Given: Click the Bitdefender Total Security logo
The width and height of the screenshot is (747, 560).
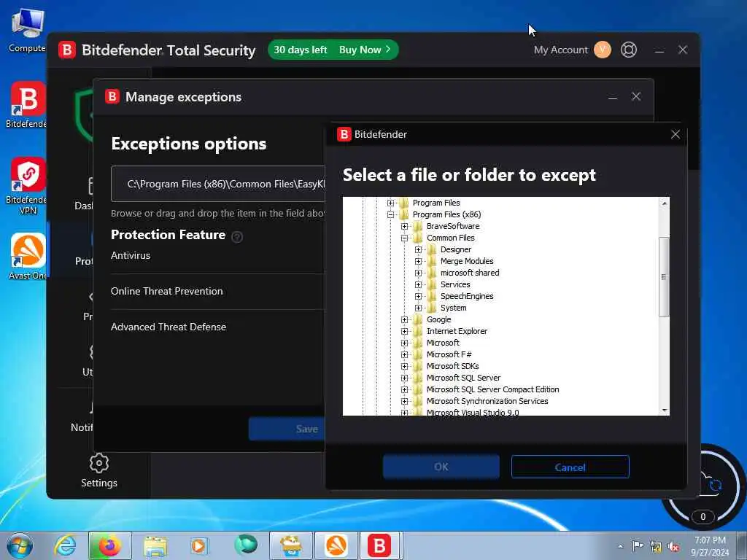Looking at the screenshot, I should (66, 50).
